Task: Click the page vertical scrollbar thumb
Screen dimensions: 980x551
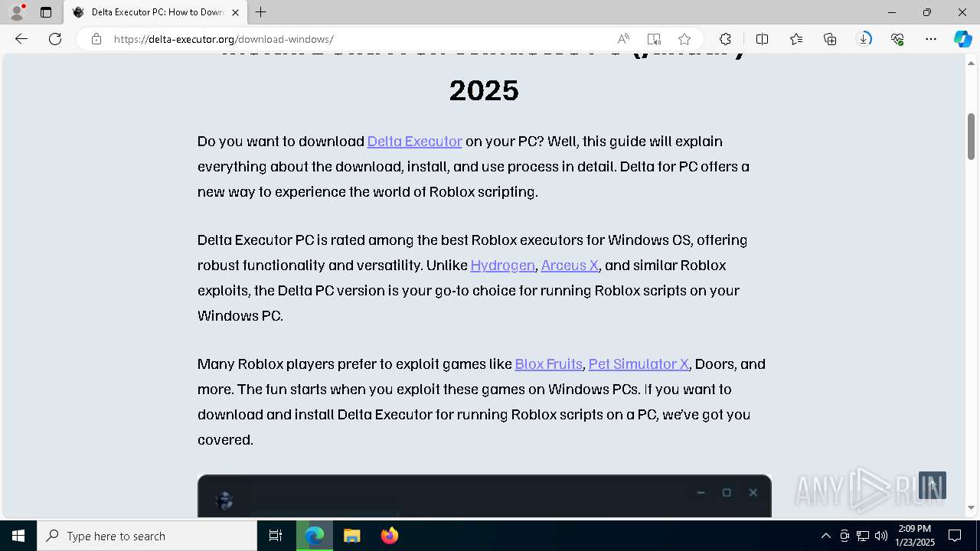Action: pos(971,136)
